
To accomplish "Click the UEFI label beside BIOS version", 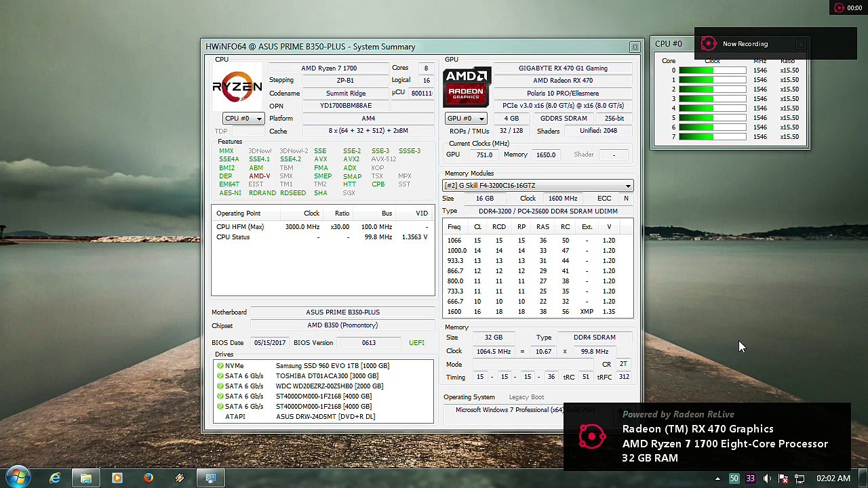I will (x=416, y=343).
